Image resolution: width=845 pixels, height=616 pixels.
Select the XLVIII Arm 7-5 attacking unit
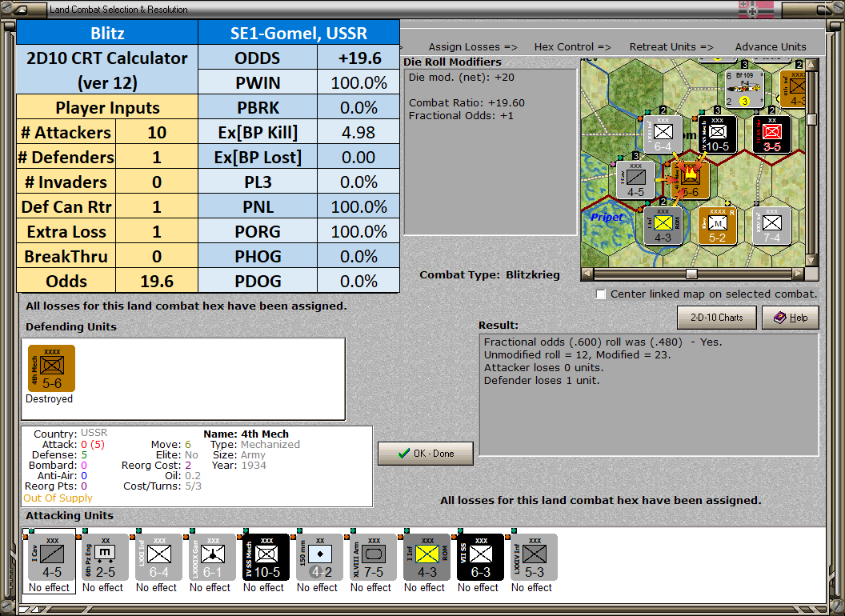click(x=374, y=558)
